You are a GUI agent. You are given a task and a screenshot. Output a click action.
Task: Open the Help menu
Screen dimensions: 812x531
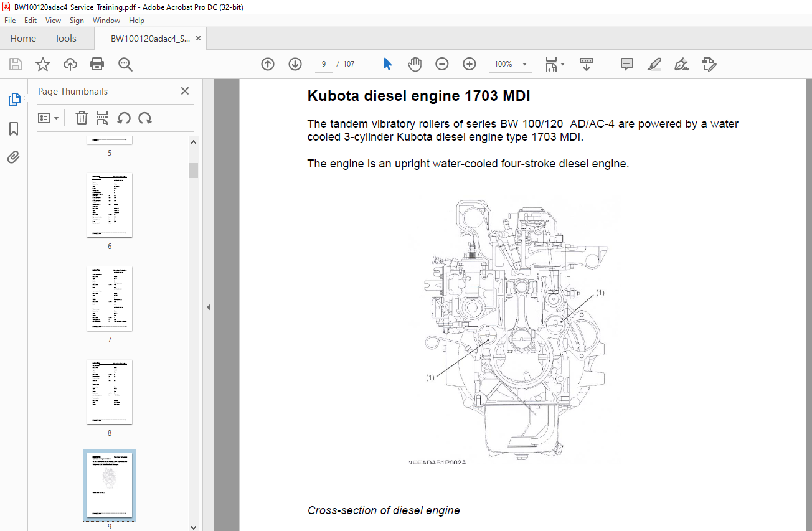click(136, 21)
